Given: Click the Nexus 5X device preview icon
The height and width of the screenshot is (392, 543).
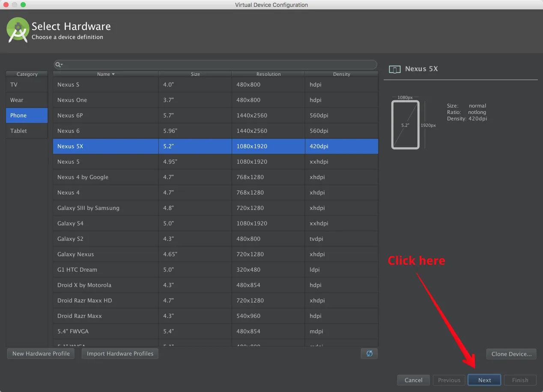Looking at the screenshot, I should click(x=394, y=69).
